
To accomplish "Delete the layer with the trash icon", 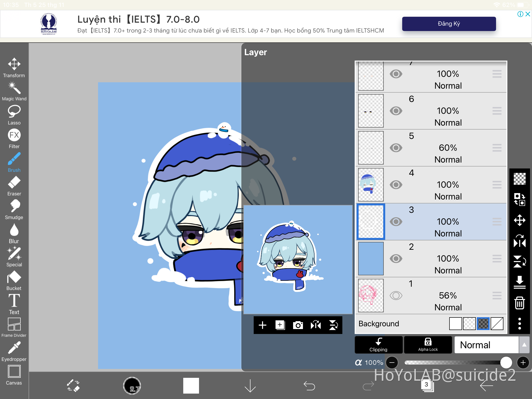I will coord(520,303).
